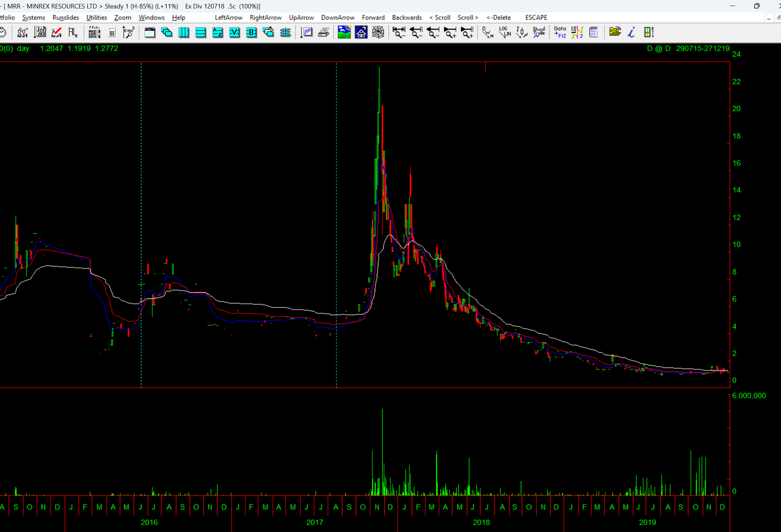Toggle the Show Trade icon
The height and width of the screenshot is (532, 781).
point(539,32)
